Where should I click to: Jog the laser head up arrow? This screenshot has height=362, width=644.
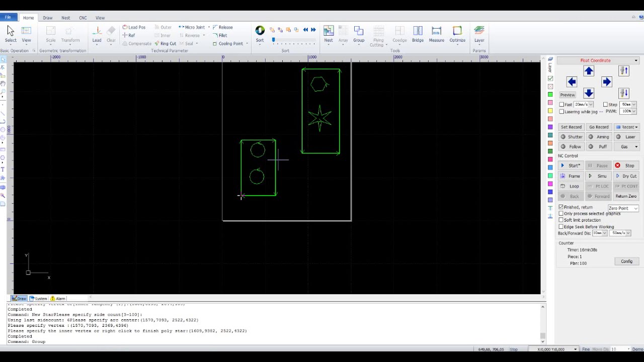(589, 71)
